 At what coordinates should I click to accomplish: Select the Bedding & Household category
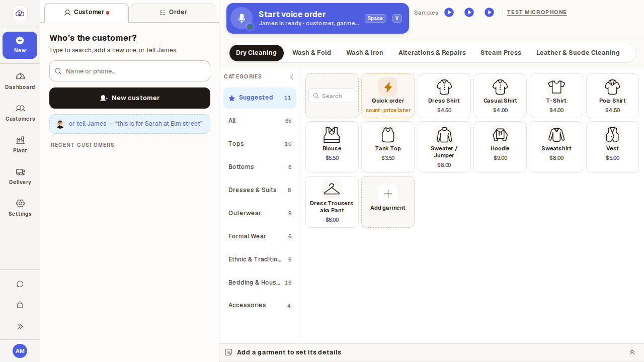260,283
